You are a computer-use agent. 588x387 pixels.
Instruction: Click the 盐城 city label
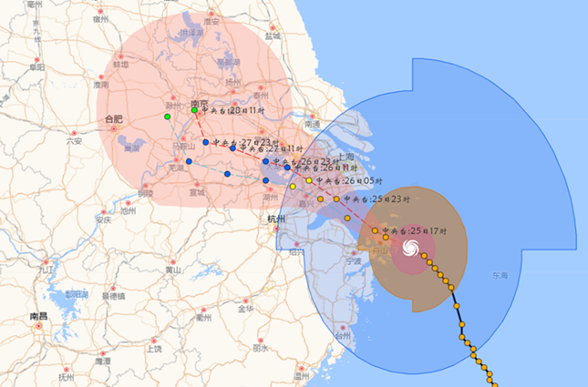click(272, 36)
